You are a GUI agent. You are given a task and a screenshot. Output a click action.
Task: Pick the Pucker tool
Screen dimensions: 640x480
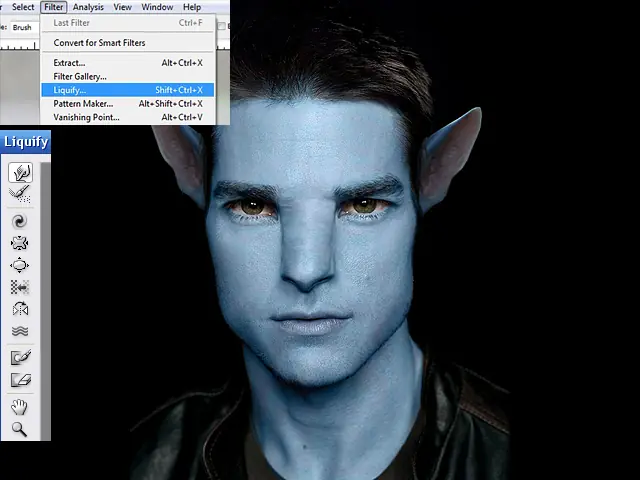(20, 243)
